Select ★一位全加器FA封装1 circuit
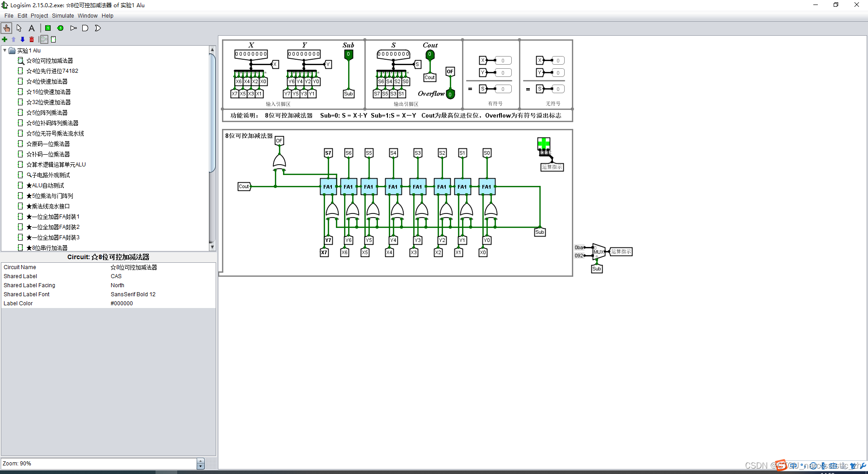The height and width of the screenshot is (474, 868). [x=52, y=217]
